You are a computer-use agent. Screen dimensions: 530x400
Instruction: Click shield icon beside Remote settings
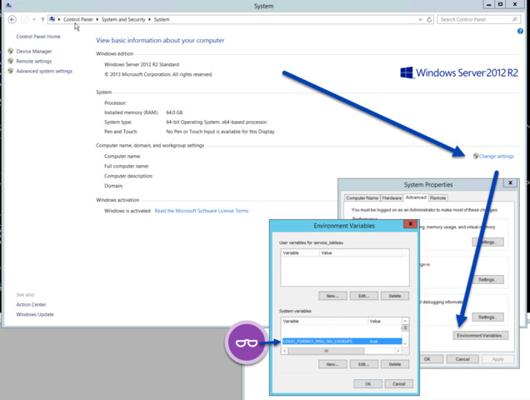(x=11, y=61)
